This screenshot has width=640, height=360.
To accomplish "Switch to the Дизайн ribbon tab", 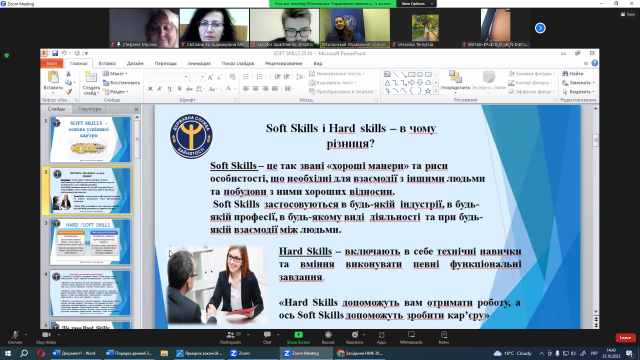I will pos(135,63).
